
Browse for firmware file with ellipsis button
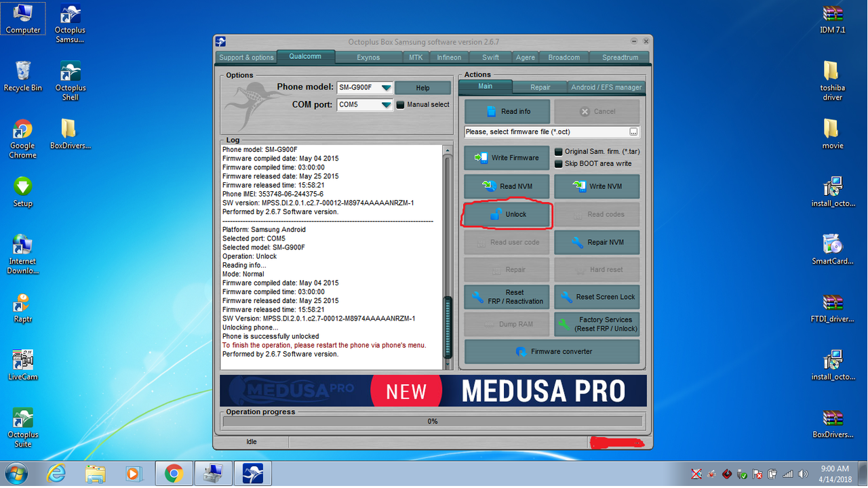pos(634,131)
